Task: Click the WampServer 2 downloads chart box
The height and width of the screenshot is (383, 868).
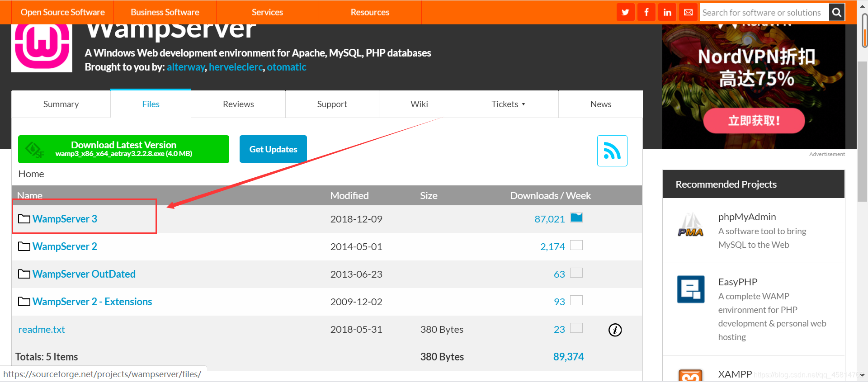Action: (x=576, y=245)
